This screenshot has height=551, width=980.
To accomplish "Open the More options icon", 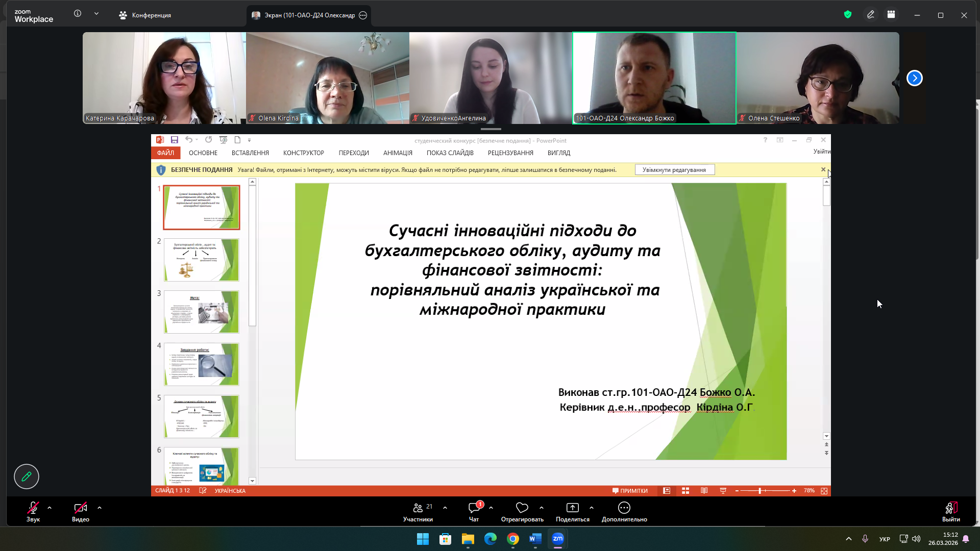I will (x=624, y=508).
